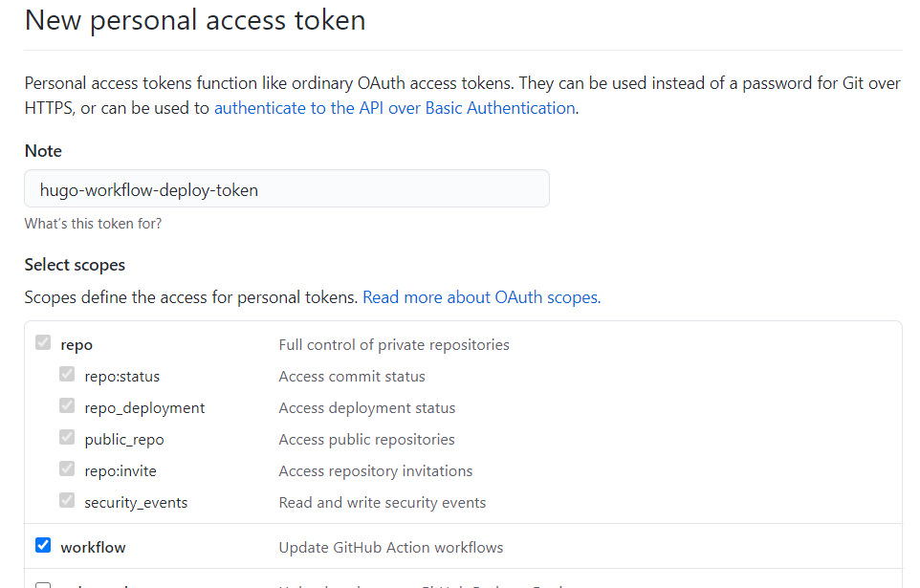Click the Note input field

[x=287, y=189]
